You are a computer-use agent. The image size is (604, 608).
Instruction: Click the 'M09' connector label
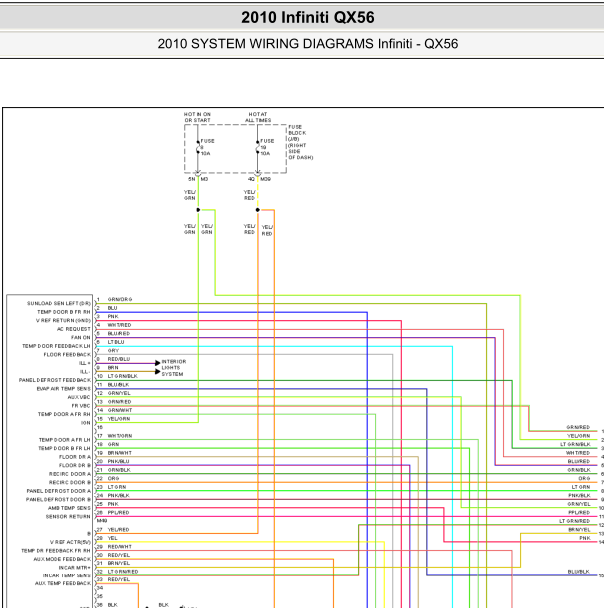pos(266,179)
